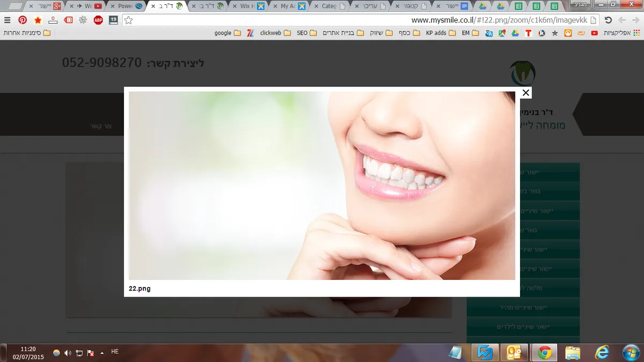
Task: Open Windows Explorer folder in taskbar
Action: pos(573,352)
